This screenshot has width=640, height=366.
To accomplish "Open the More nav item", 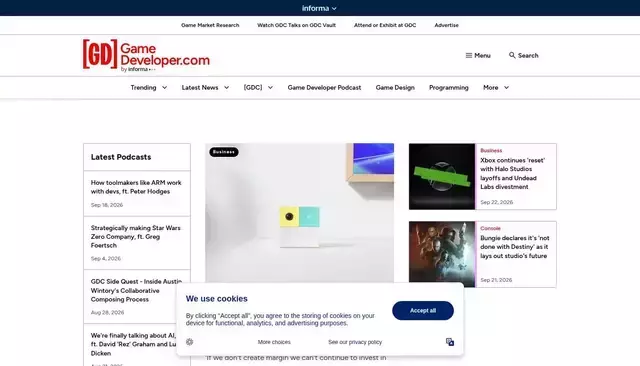I will (x=491, y=87).
